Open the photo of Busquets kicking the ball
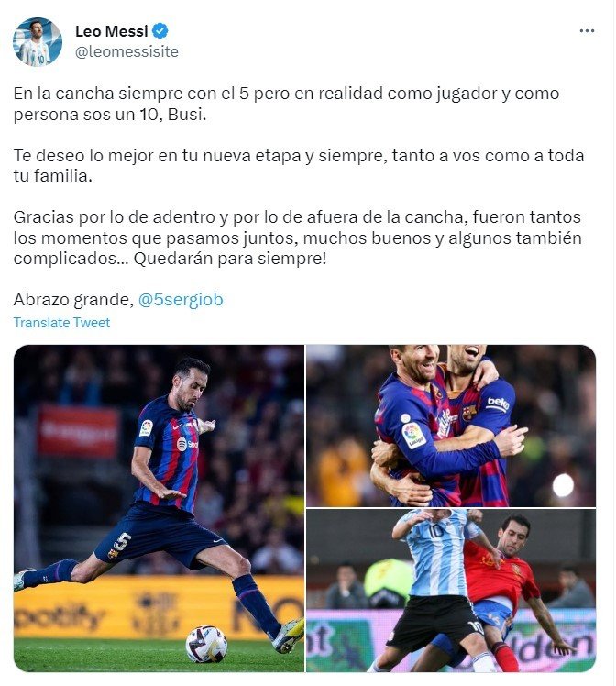The image size is (616, 686). pos(159,508)
